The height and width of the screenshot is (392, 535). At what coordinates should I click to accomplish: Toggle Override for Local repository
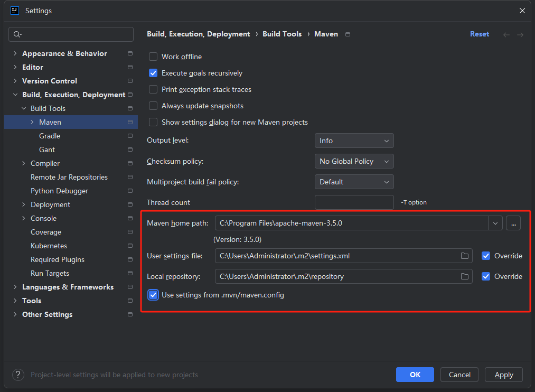click(486, 276)
